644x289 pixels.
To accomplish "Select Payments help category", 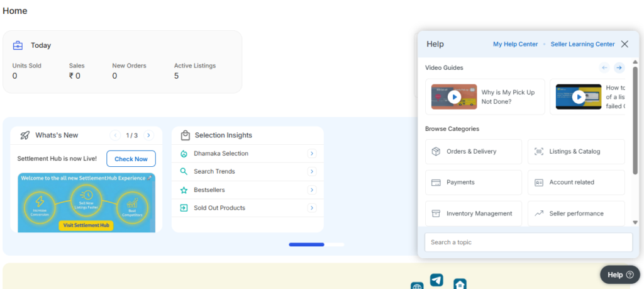I will point(473,183).
